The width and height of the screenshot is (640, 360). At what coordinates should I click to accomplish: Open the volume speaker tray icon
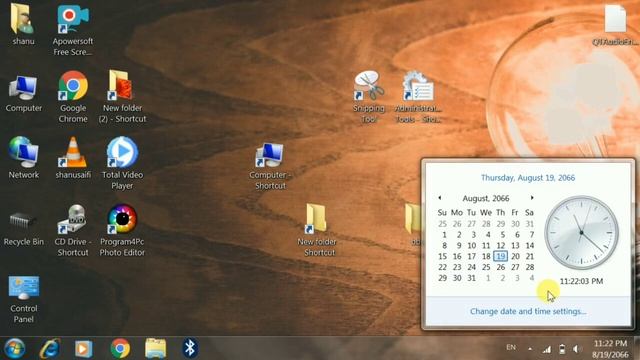(x=576, y=349)
